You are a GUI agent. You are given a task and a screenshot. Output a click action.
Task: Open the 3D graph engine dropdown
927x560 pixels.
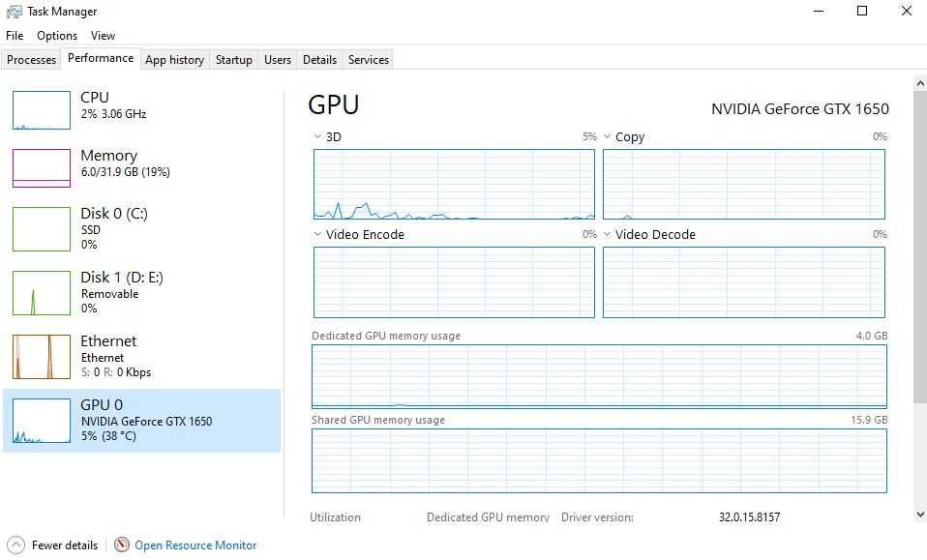tap(318, 137)
